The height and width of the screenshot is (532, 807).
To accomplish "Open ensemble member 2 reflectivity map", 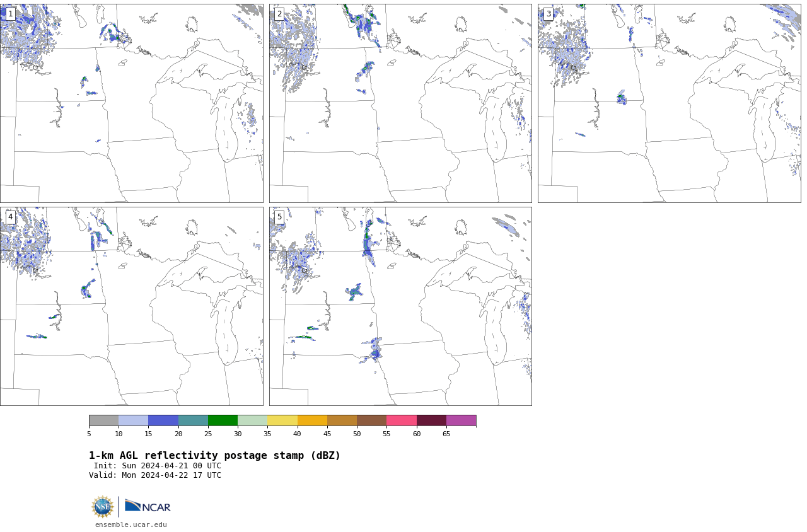I will (x=400, y=103).
